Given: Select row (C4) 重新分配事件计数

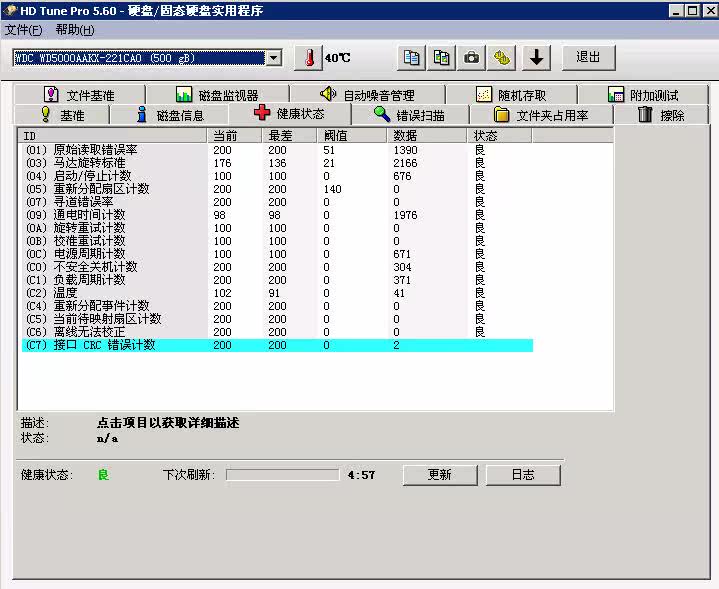Looking at the screenshot, I should tap(277, 306).
